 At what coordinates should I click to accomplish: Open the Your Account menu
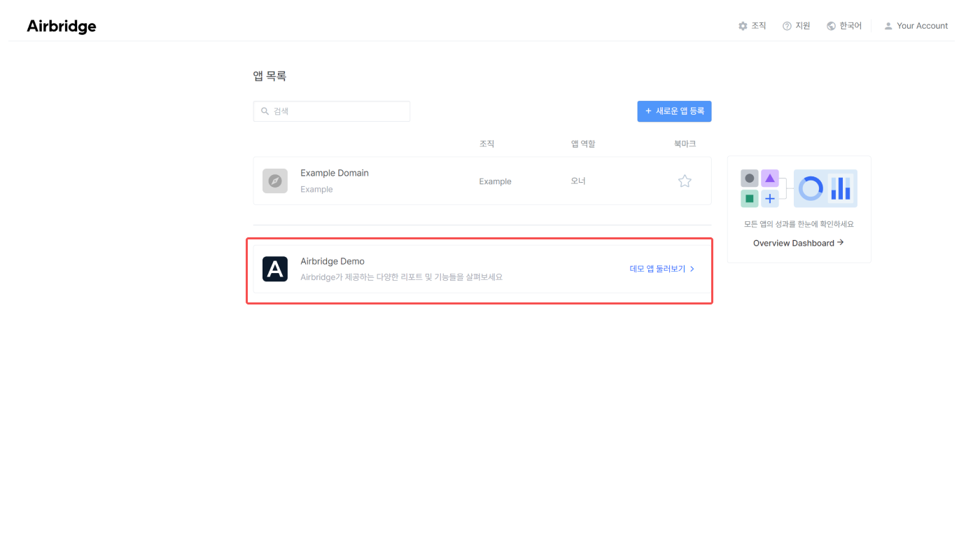coord(916,26)
